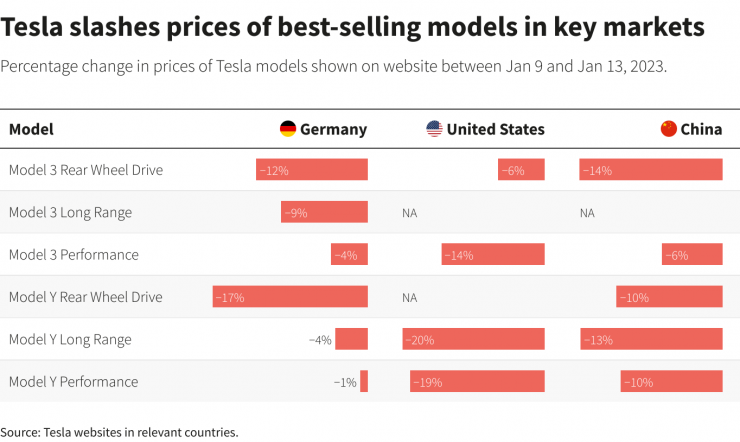Click the China column header label

click(x=701, y=129)
